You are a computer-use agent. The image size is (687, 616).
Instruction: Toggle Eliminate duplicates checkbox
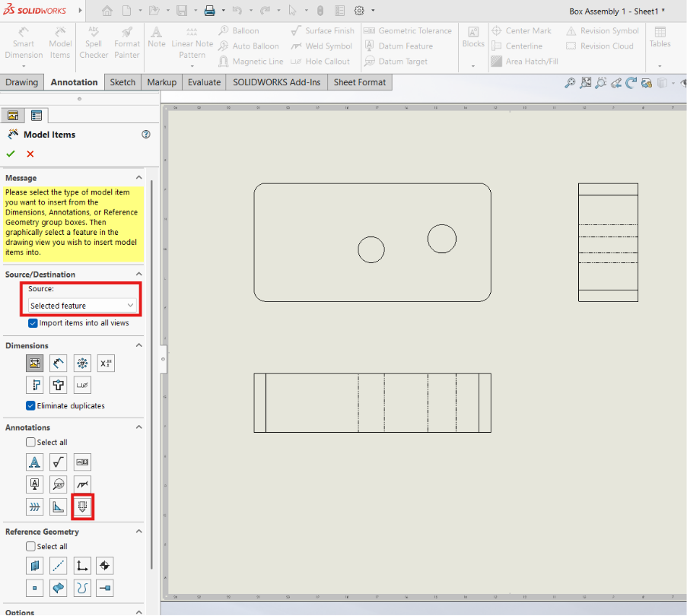click(x=30, y=406)
